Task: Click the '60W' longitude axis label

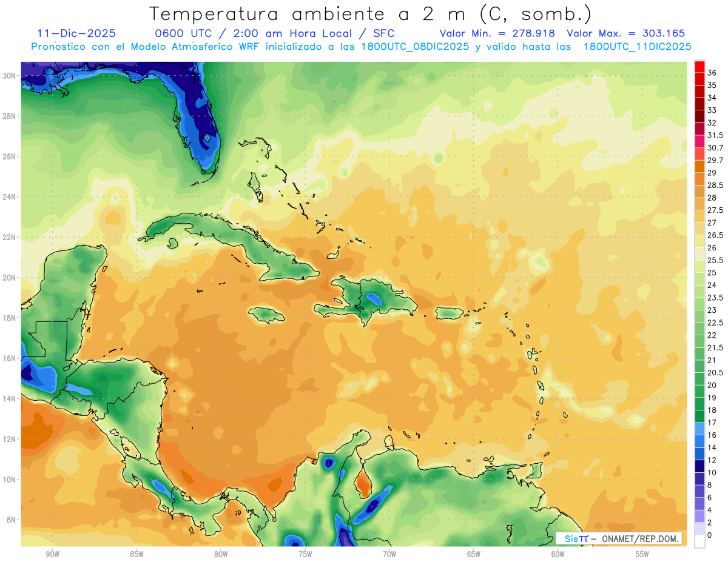Action: tap(558, 555)
